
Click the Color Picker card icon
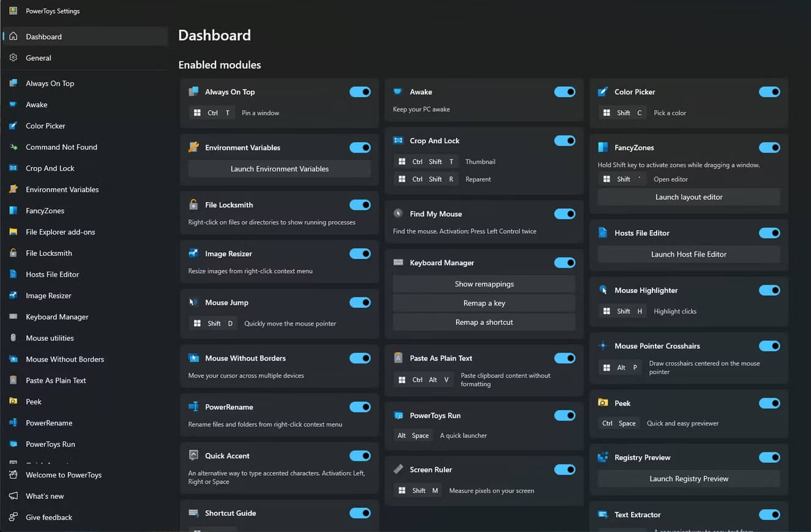[x=603, y=92]
